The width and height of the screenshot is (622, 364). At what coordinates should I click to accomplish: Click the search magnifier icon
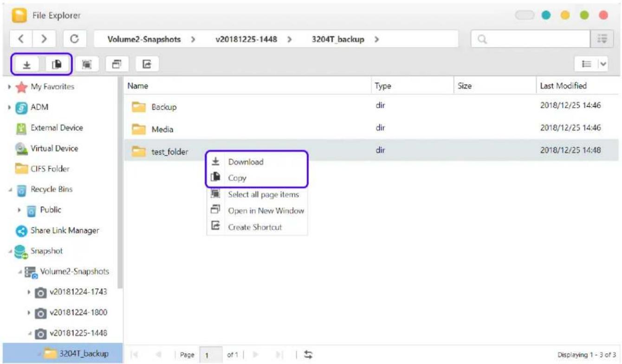pyautogui.click(x=482, y=40)
